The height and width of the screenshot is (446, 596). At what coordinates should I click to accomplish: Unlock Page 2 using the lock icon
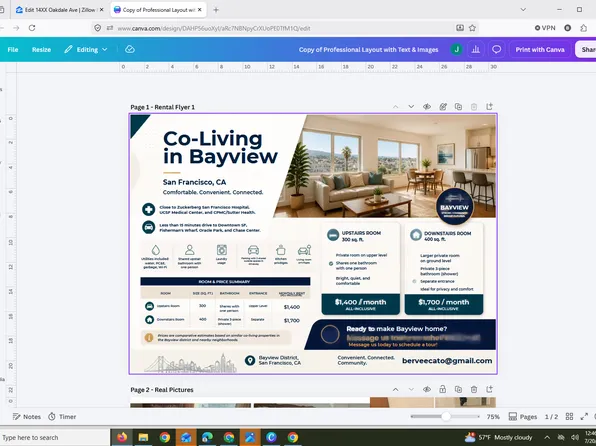click(x=443, y=389)
